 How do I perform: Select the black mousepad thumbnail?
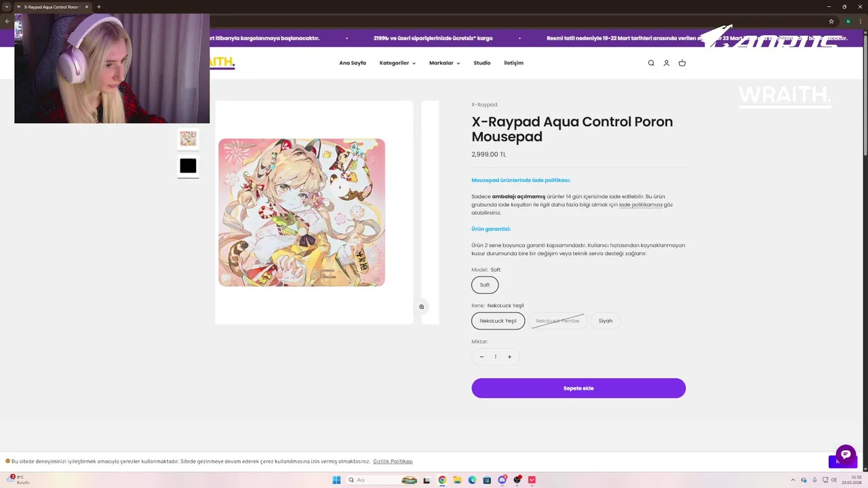point(188,166)
